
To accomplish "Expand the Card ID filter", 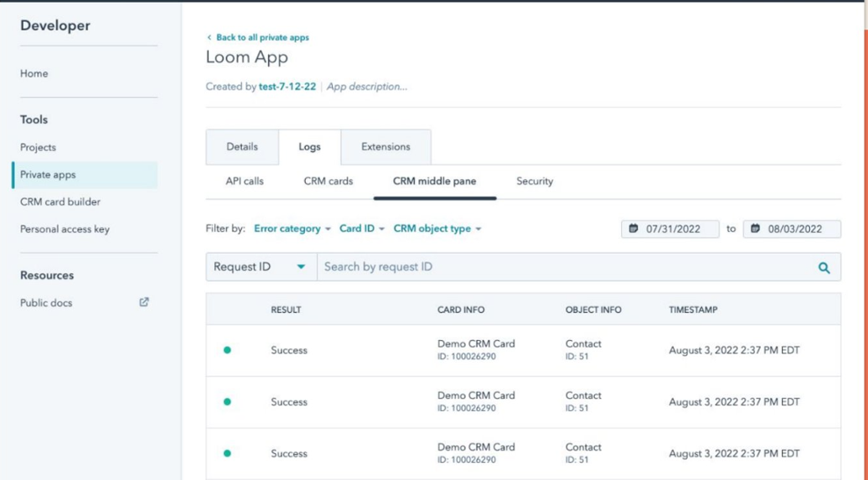I will pos(362,229).
